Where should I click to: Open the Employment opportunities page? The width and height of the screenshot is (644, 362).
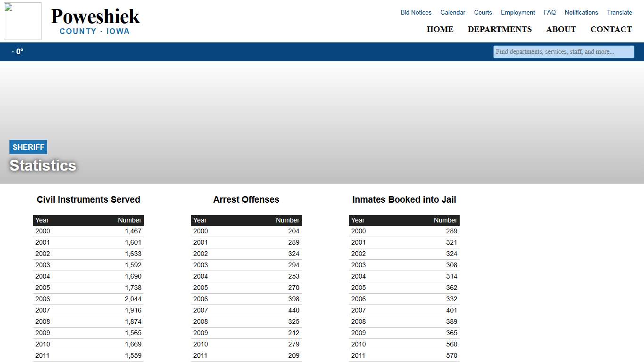coord(517,12)
